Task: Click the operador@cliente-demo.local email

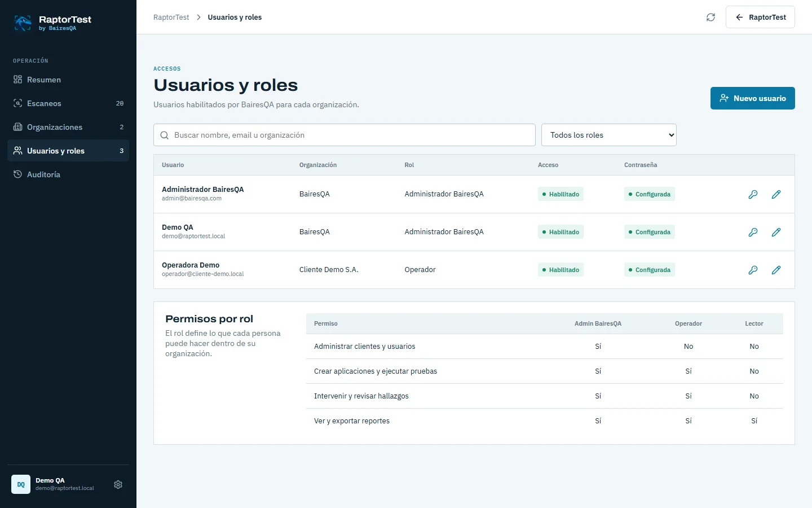Action: [203, 274]
